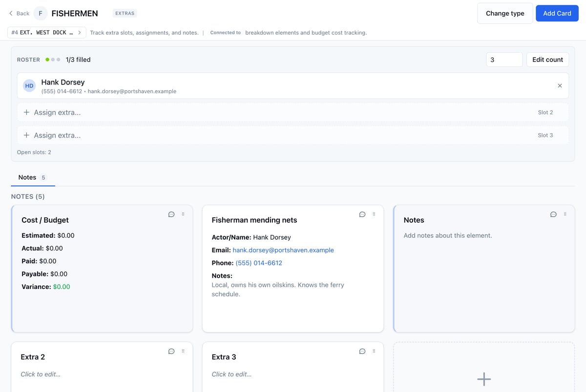Focus the roster count field showing 3
Image resolution: width=586 pixels, height=392 pixels.
point(504,60)
